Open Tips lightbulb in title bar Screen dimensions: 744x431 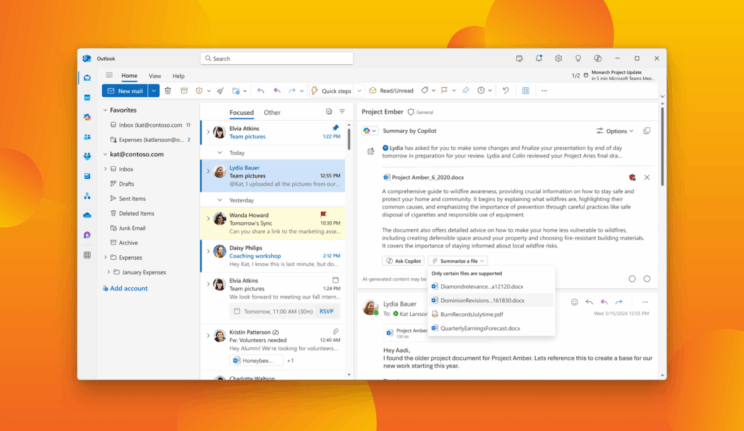(578, 58)
